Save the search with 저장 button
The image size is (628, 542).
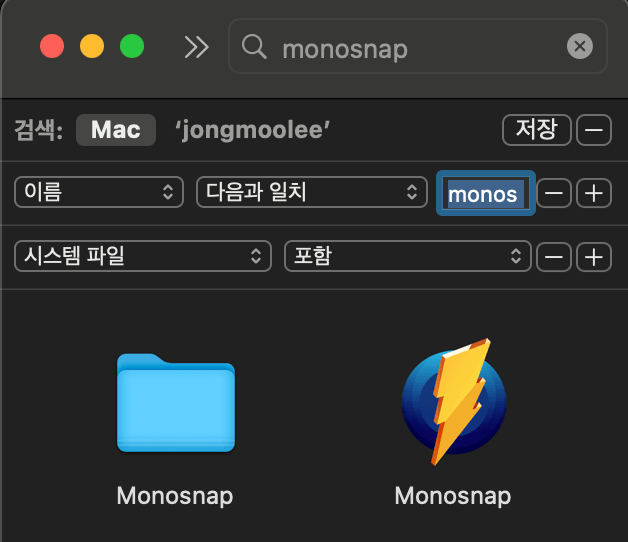click(x=537, y=130)
